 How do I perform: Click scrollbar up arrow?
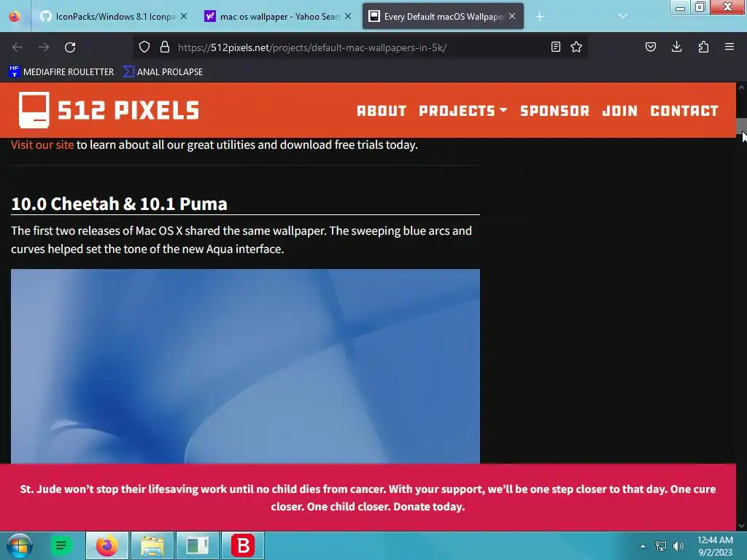tap(741, 88)
